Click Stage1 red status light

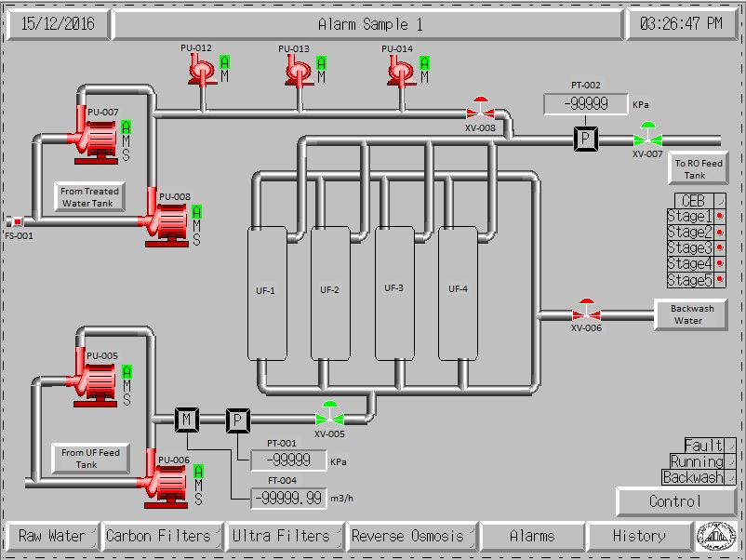[x=720, y=216]
